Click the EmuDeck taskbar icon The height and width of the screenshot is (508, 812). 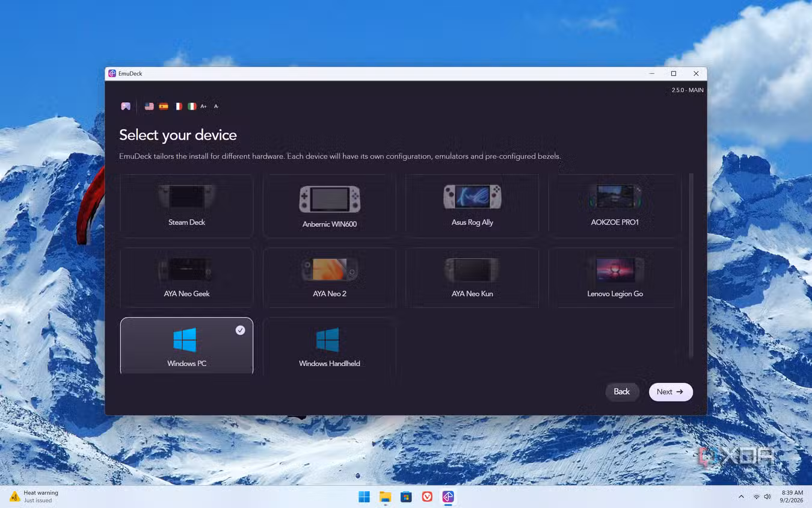(448, 497)
